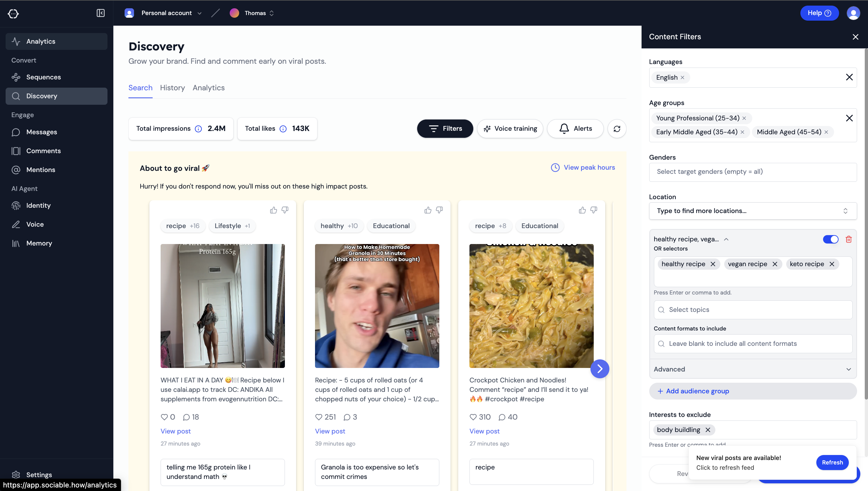
Task: Disable the healthy recipe audience group toggle
Action: [x=830, y=239]
